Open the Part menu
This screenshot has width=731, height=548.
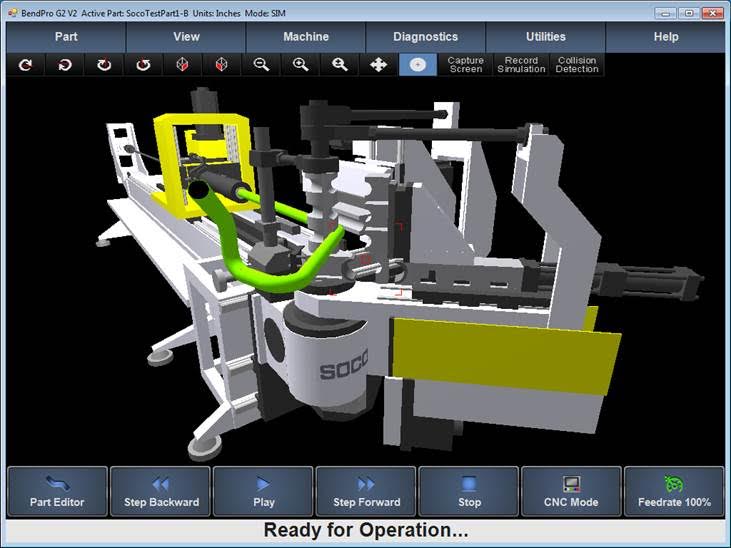[66, 37]
